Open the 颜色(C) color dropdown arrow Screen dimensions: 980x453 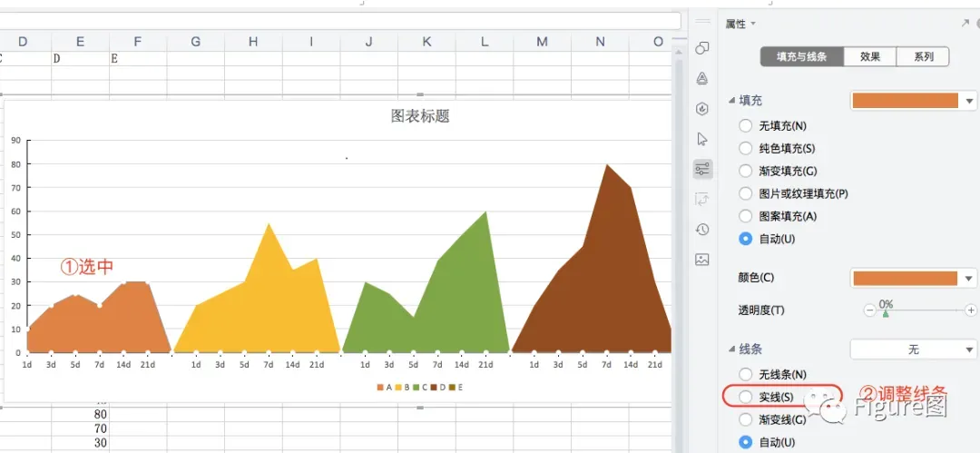(x=969, y=279)
